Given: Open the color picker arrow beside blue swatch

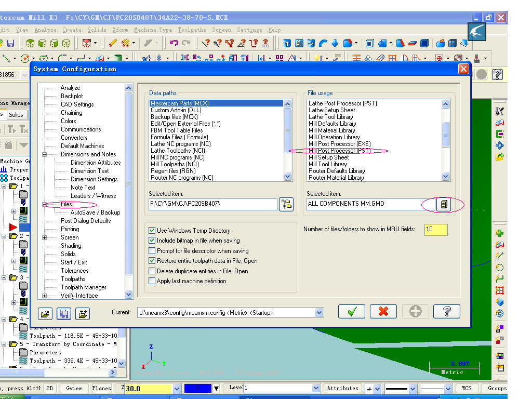Looking at the screenshot, I should click(216, 389).
